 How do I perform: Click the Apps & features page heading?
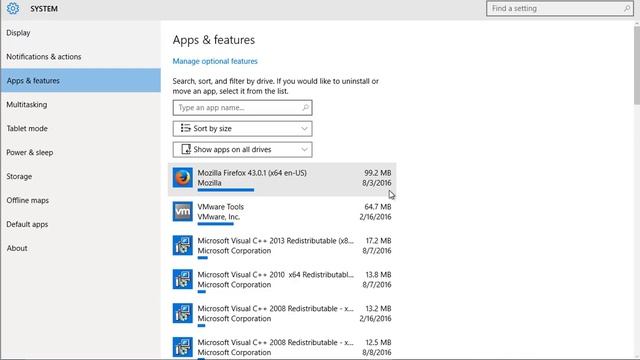coord(213,40)
